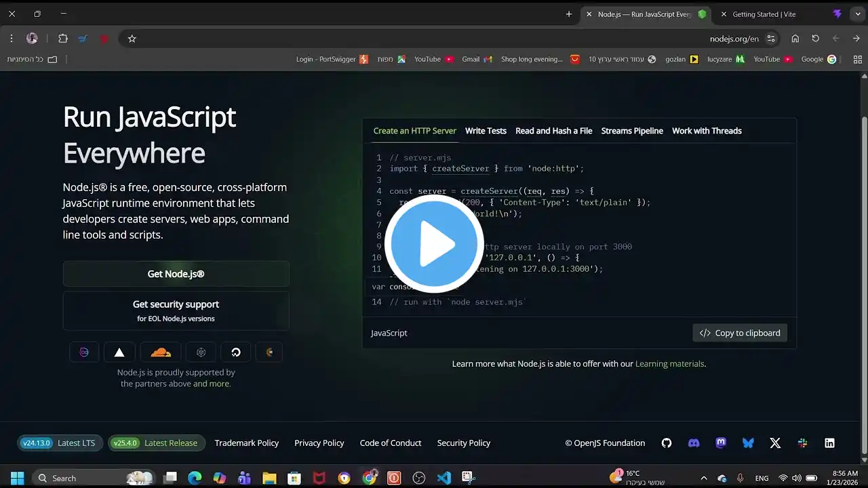This screenshot has width=868, height=488.
Task: Open the Mastodon icon in the footer
Action: pos(721,443)
